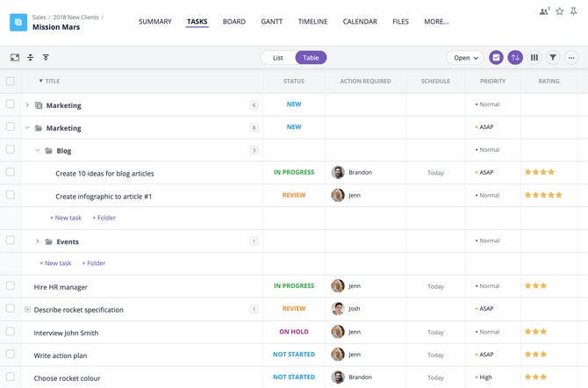The height and width of the screenshot is (388, 588).
Task: Check the Hire HR manager checkbox
Action: tap(11, 285)
